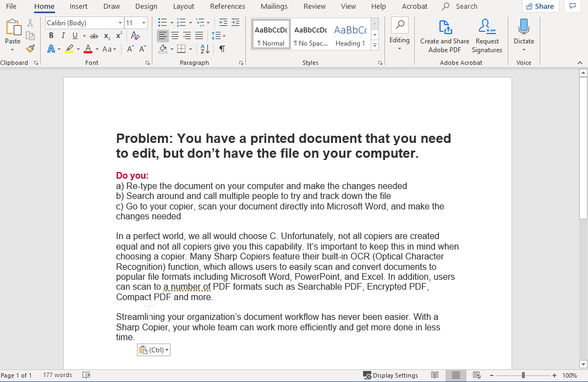Screen dimensions: 588x382
Task: Apply Text Effects blue A icon
Action: pyautogui.click(x=51, y=49)
